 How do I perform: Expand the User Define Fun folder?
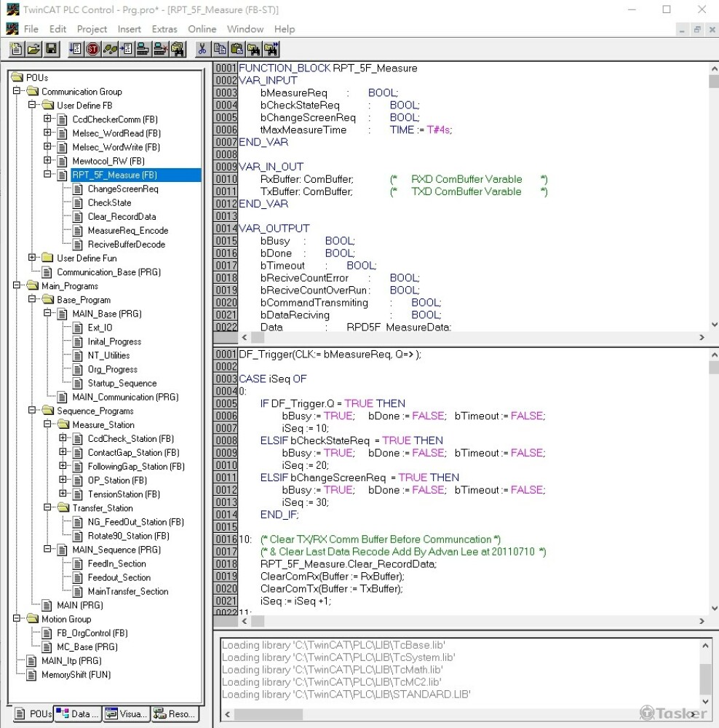(32, 258)
